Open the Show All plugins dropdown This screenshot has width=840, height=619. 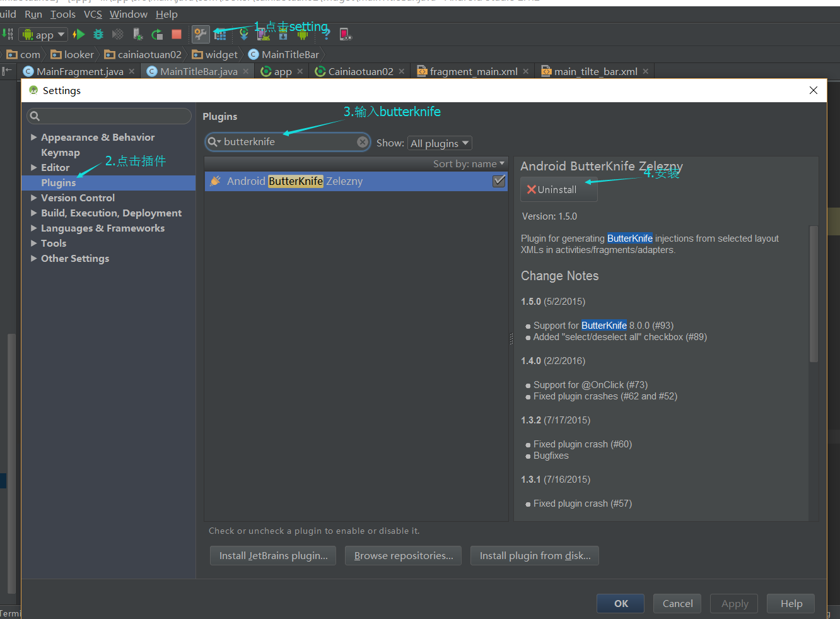pyautogui.click(x=440, y=143)
